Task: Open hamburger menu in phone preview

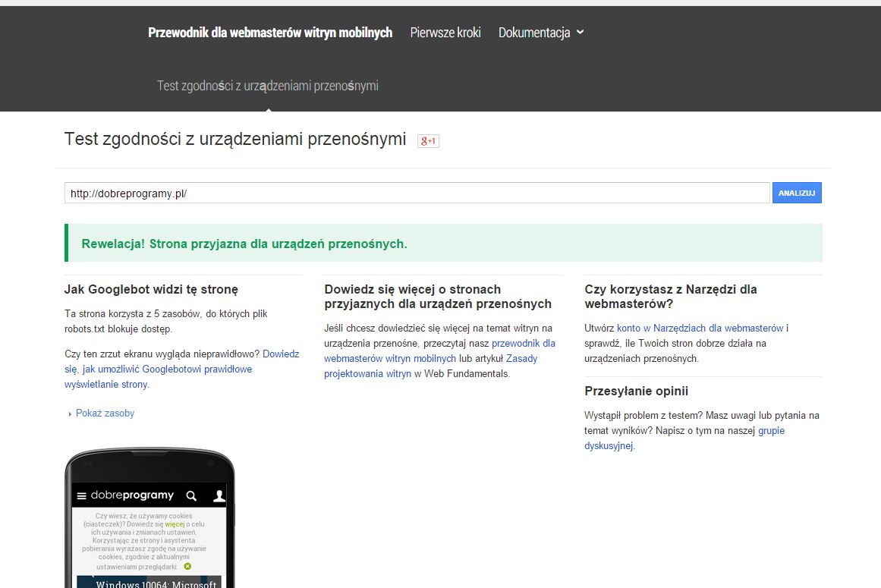Action: 81,496
